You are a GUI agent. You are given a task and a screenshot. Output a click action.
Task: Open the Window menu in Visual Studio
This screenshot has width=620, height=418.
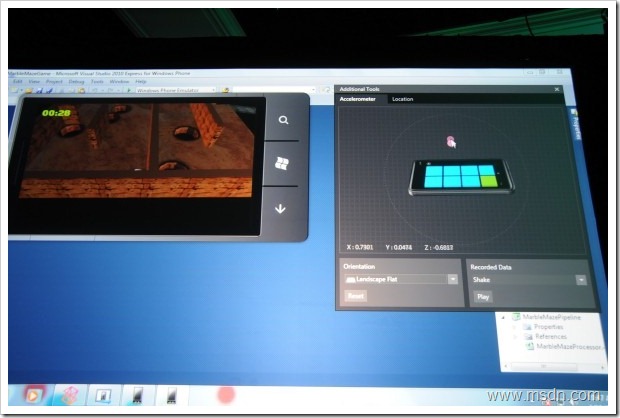tap(119, 81)
